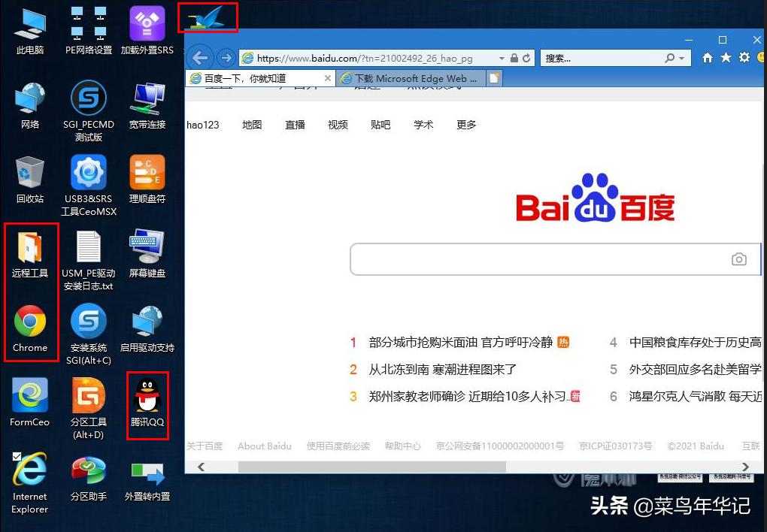Open news 郑州家教老师确诊
This screenshot has width=767, height=532.
pos(469,396)
